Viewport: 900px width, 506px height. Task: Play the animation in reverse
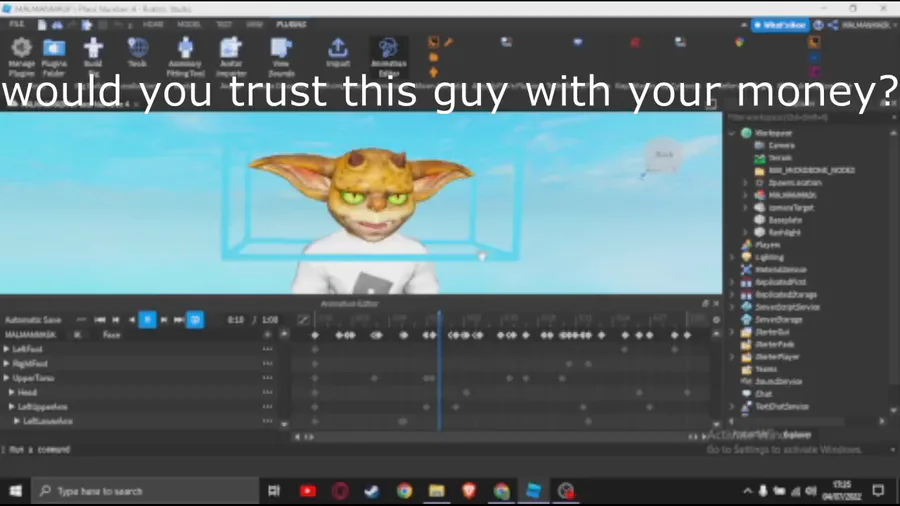tap(131, 320)
